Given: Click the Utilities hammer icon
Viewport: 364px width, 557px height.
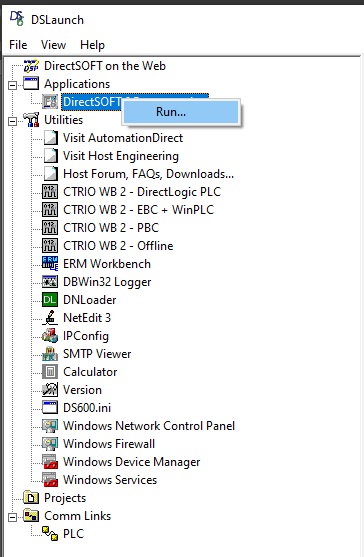Looking at the screenshot, I should tap(31, 120).
